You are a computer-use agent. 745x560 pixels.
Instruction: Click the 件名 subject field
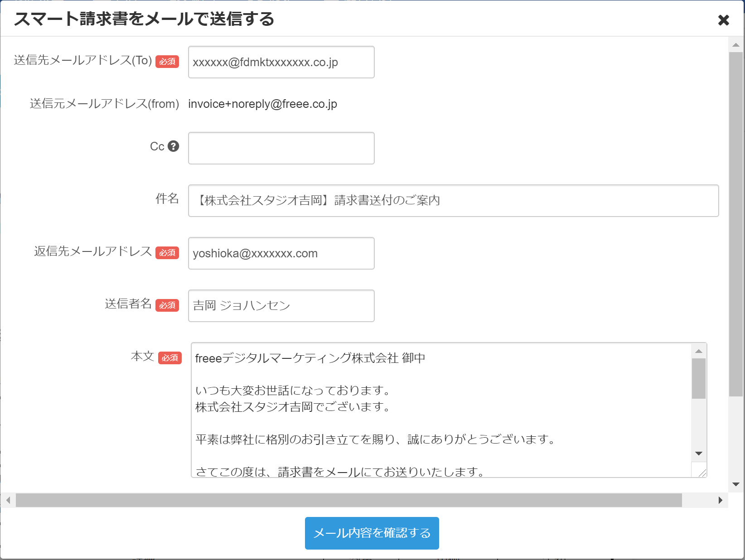tap(453, 201)
